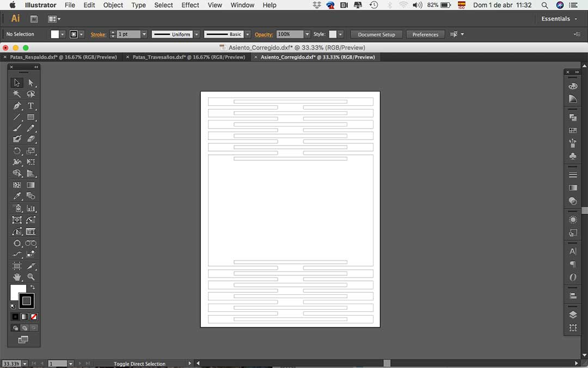588x368 pixels.
Task: Open the Uniform width profile dropdown
Action: coord(197,34)
